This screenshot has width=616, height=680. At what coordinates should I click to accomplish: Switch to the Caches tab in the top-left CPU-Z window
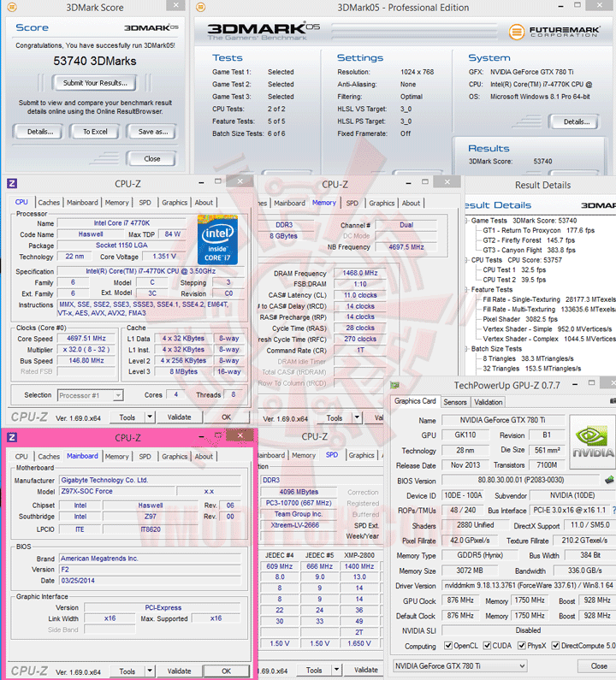click(49, 203)
